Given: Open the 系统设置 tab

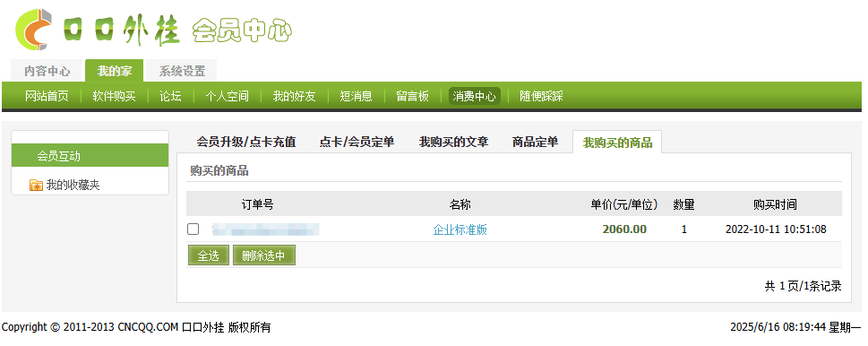Looking at the screenshot, I should pyautogui.click(x=182, y=71).
